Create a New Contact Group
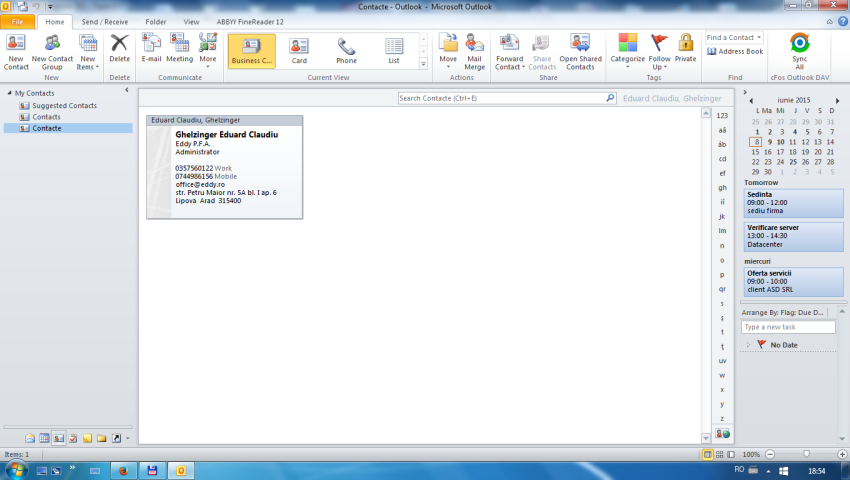The height and width of the screenshot is (480, 850). [x=52, y=52]
